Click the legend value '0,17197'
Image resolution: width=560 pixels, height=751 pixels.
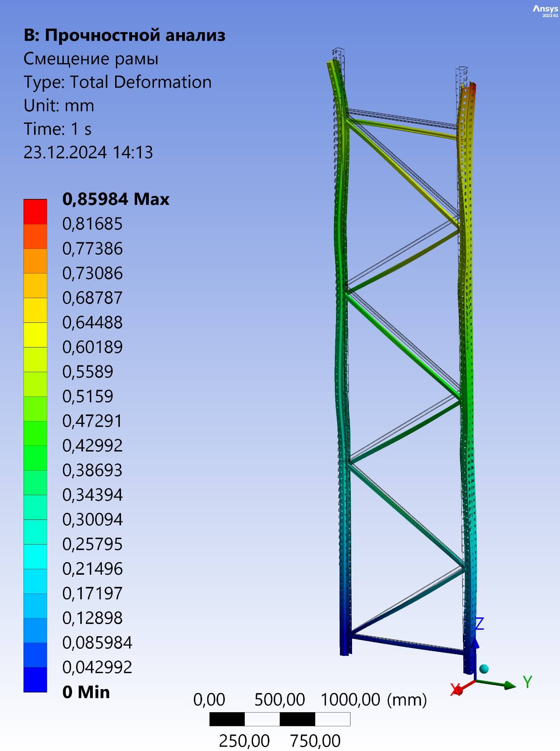tap(92, 594)
